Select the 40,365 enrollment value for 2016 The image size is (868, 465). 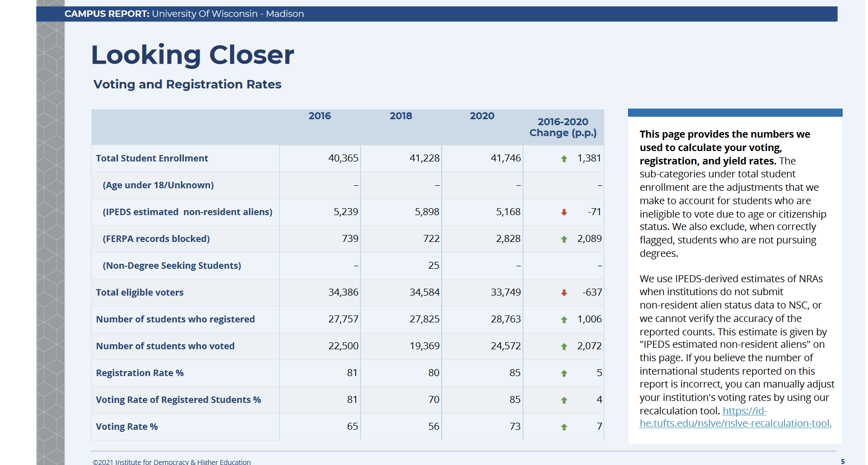coord(343,158)
